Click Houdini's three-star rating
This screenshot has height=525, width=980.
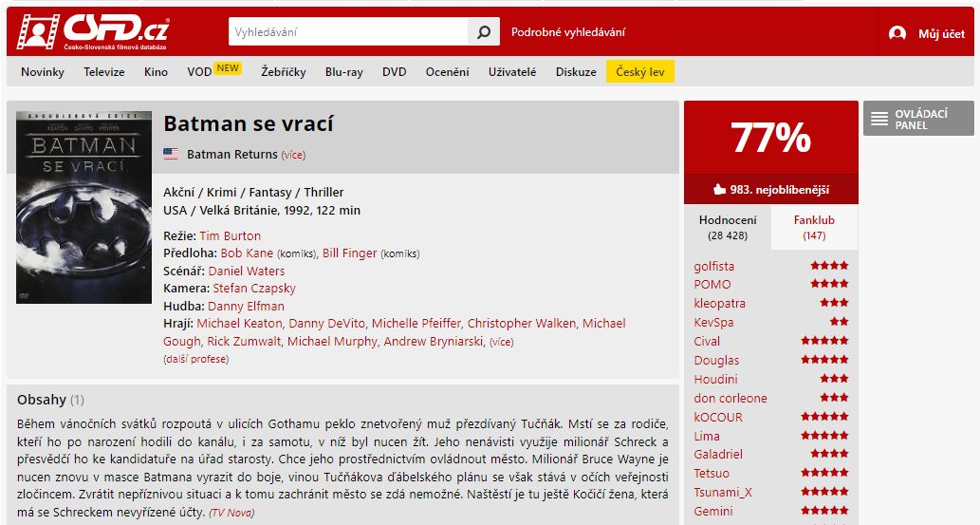pos(834,379)
